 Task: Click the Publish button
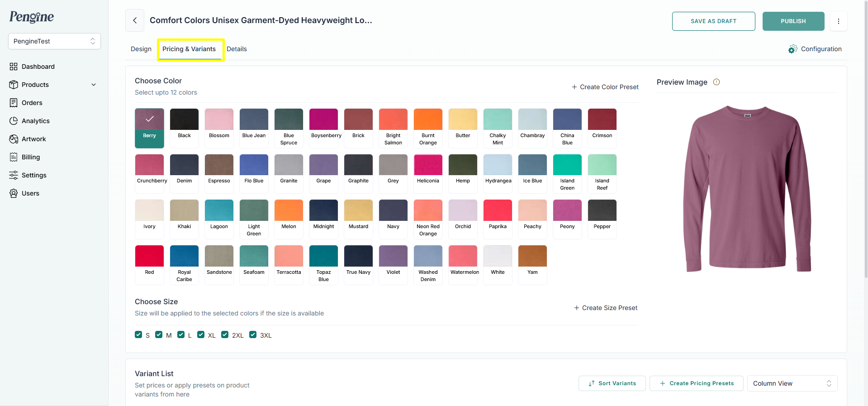coord(793,21)
